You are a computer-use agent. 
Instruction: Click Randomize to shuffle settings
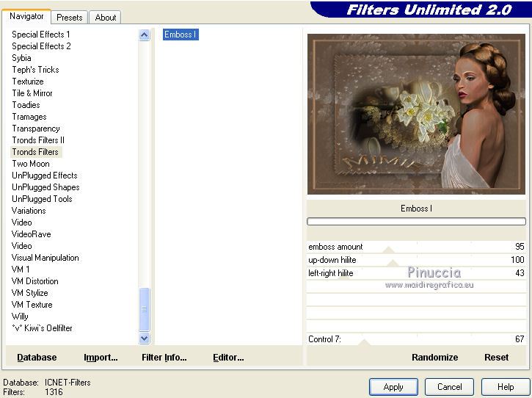[x=434, y=358]
